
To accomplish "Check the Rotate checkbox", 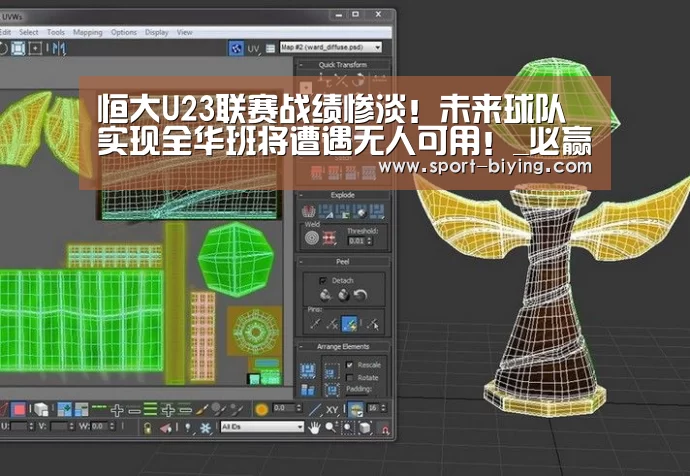I will pos(349,378).
